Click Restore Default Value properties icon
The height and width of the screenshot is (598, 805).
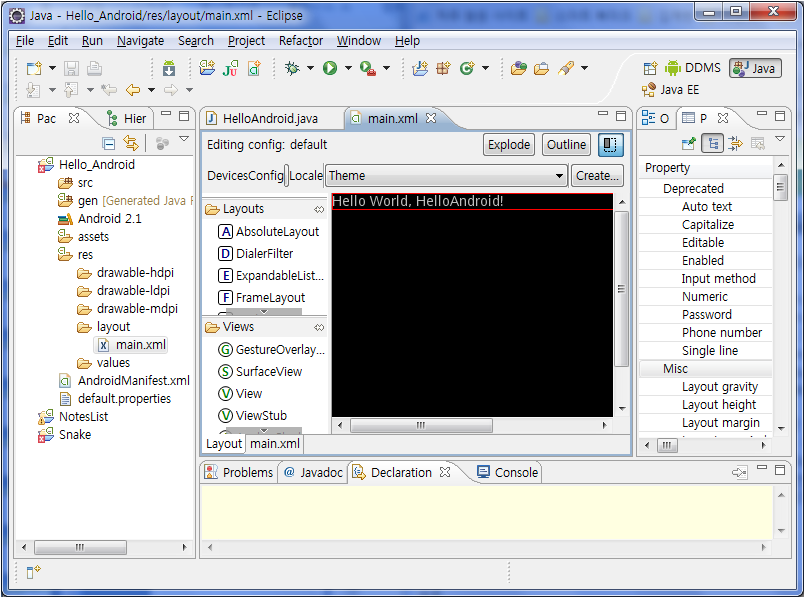click(x=758, y=143)
